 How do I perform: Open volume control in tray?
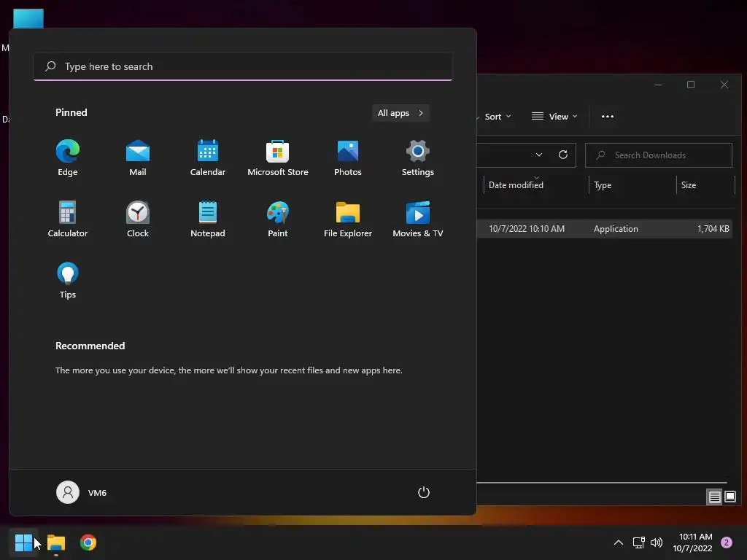pos(657,542)
